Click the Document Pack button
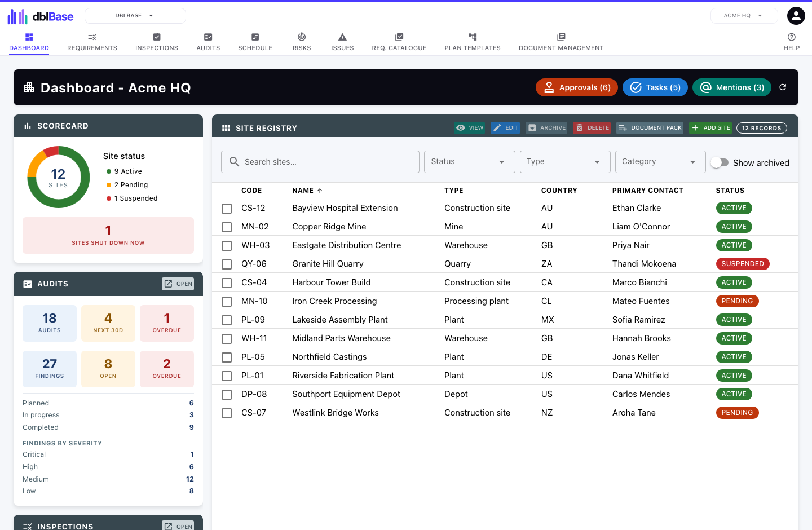The image size is (812, 530). [x=650, y=128]
